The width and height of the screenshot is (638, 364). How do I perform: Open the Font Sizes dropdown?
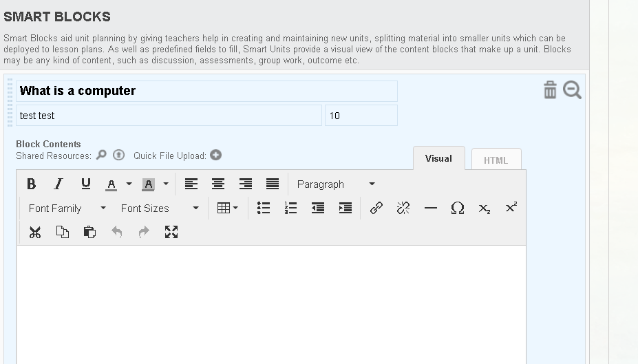[160, 208]
